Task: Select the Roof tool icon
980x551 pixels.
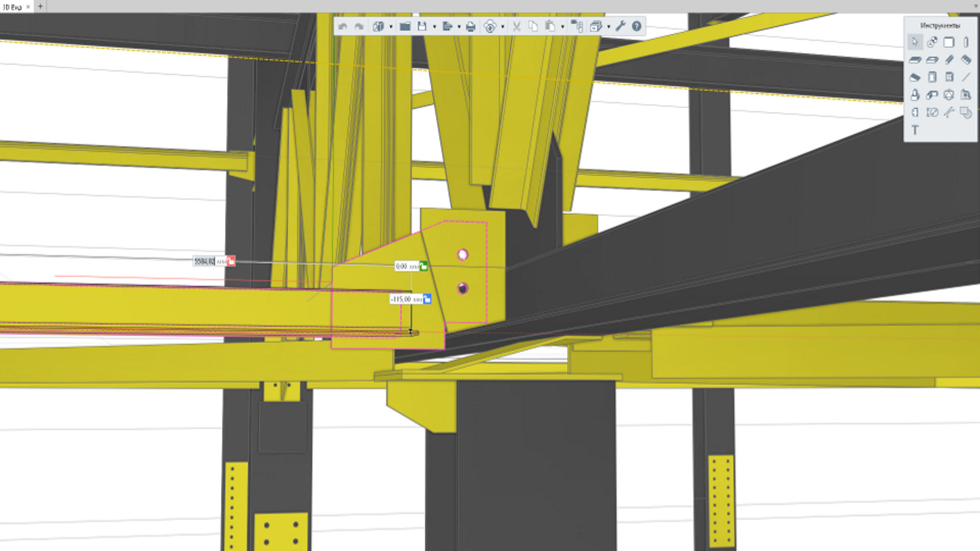Action: [x=915, y=77]
